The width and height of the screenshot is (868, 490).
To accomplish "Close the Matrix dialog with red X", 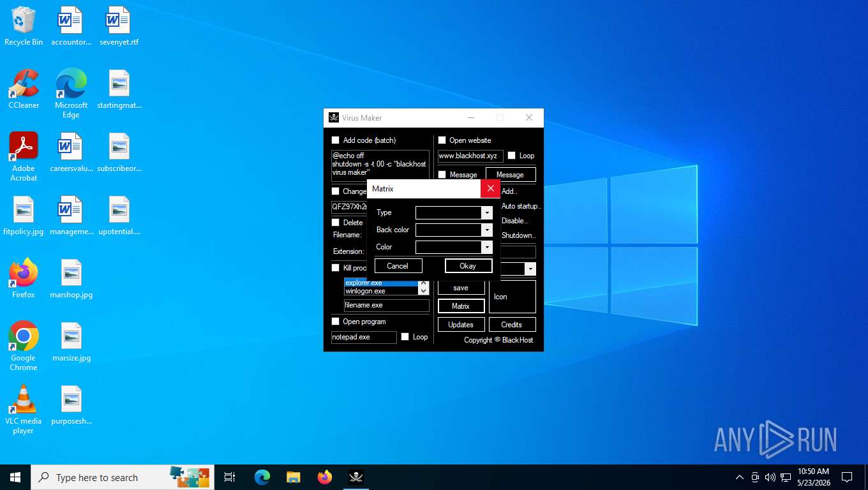I will [490, 189].
